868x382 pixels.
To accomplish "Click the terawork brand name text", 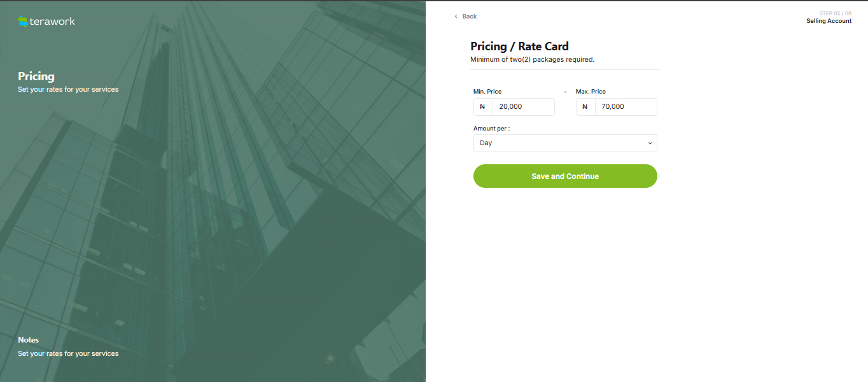I will coord(52,22).
